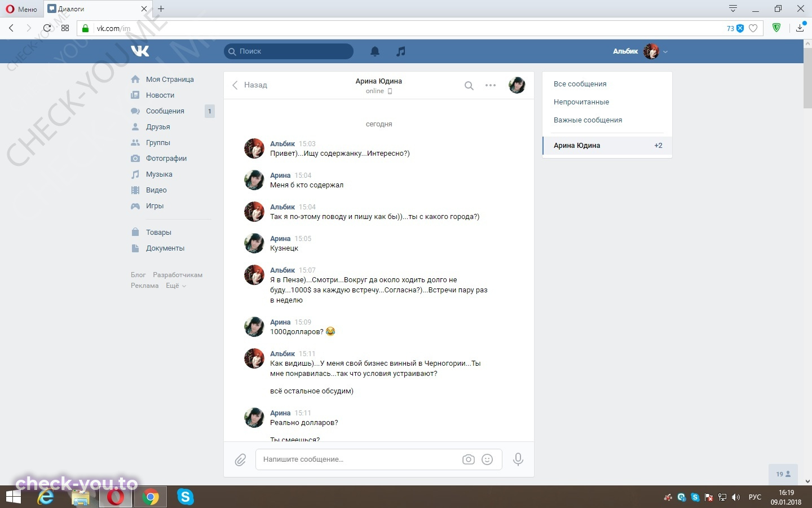Switch РУС keyboard language indicator
812x508 pixels.
tap(754, 497)
